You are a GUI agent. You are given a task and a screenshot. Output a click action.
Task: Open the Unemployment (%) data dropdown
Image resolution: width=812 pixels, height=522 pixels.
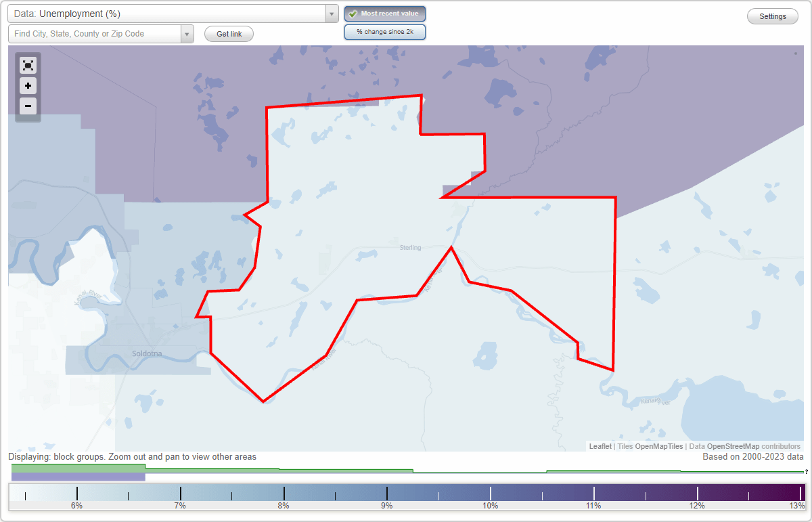(x=169, y=14)
